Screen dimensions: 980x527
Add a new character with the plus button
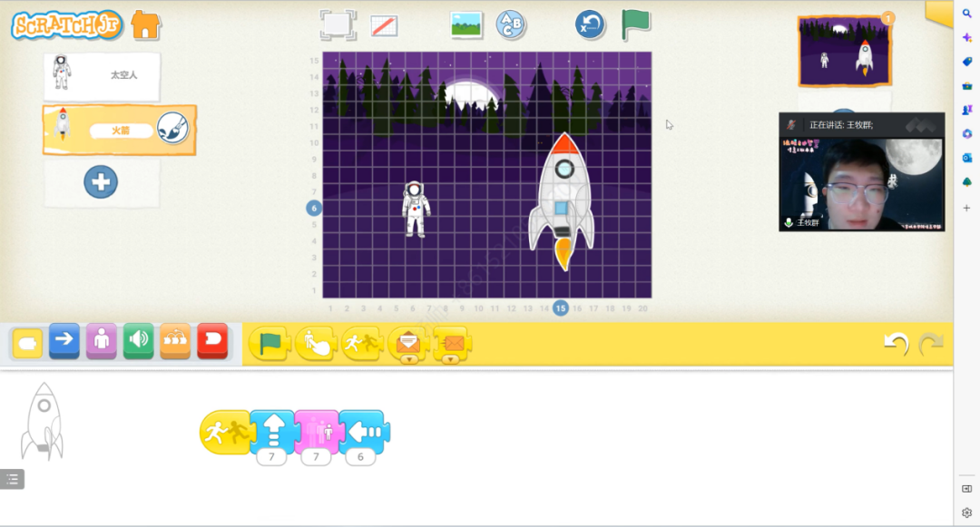(x=101, y=181)
